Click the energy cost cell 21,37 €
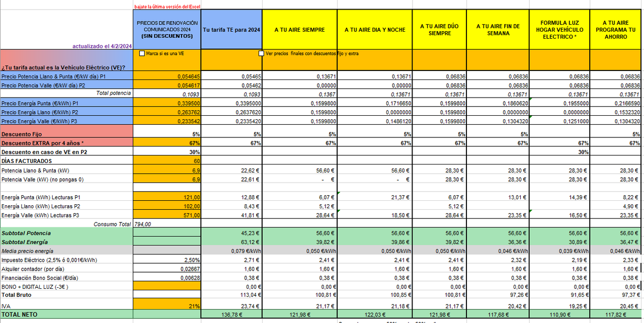 tap(375, 197)
